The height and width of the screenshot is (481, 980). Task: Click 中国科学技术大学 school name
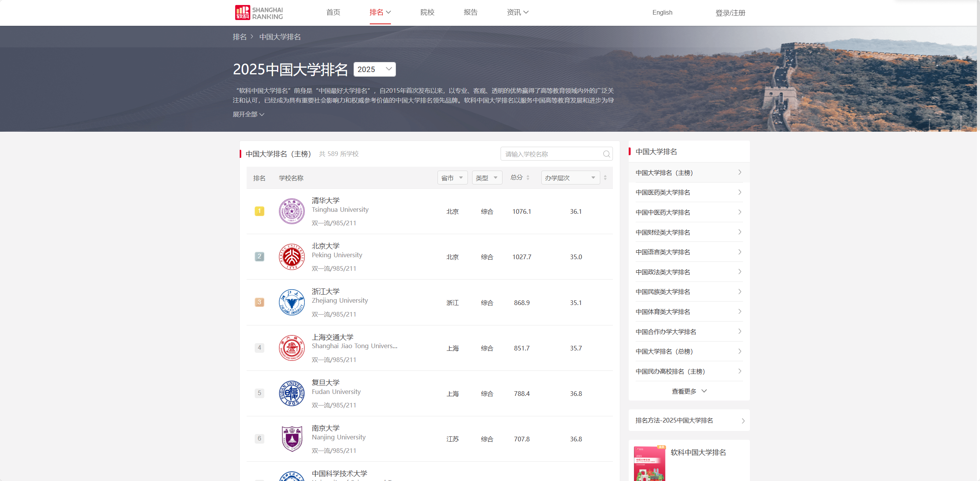[x=339, y=473]
